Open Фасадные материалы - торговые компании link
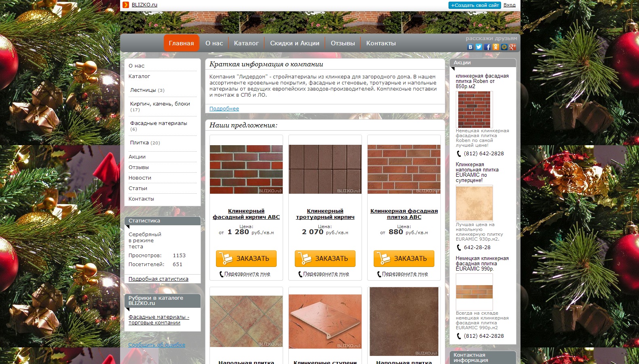The height and width of the screenshot is (364, 639). (159, 320)
